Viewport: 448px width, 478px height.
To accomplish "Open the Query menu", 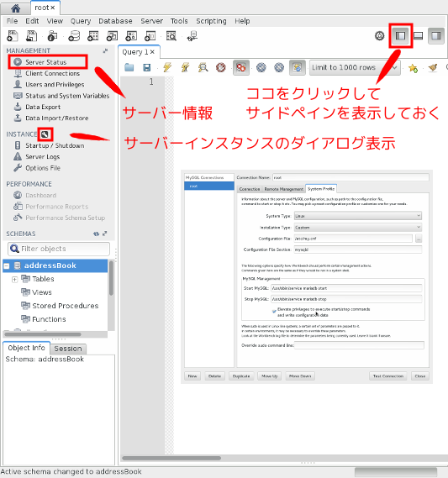I will pyautogui.click(x=81, y=21).
